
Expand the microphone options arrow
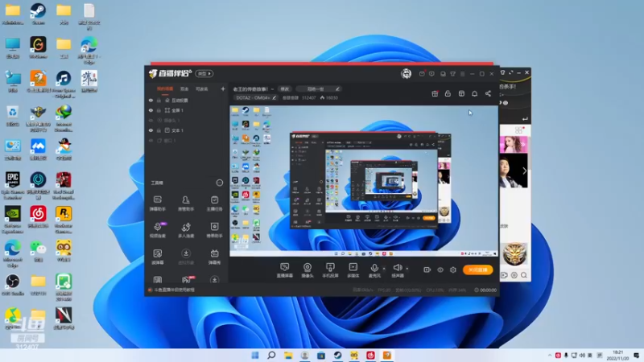click(x=384, y=269)
